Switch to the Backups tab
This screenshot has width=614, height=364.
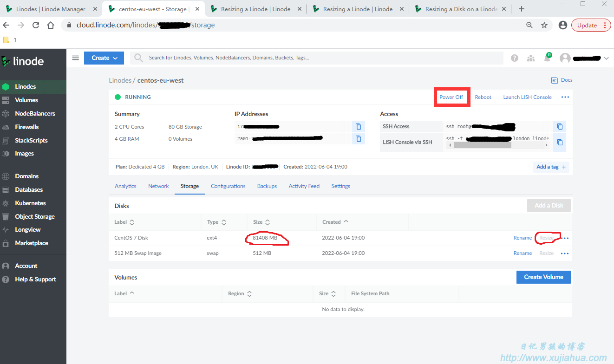[x=267, y=186]
